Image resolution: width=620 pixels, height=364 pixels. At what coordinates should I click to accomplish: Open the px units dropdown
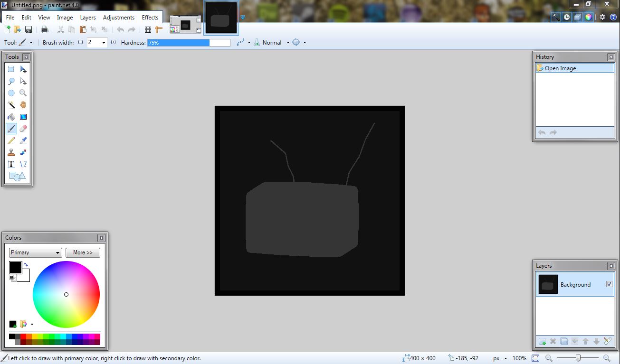[499, 358]
